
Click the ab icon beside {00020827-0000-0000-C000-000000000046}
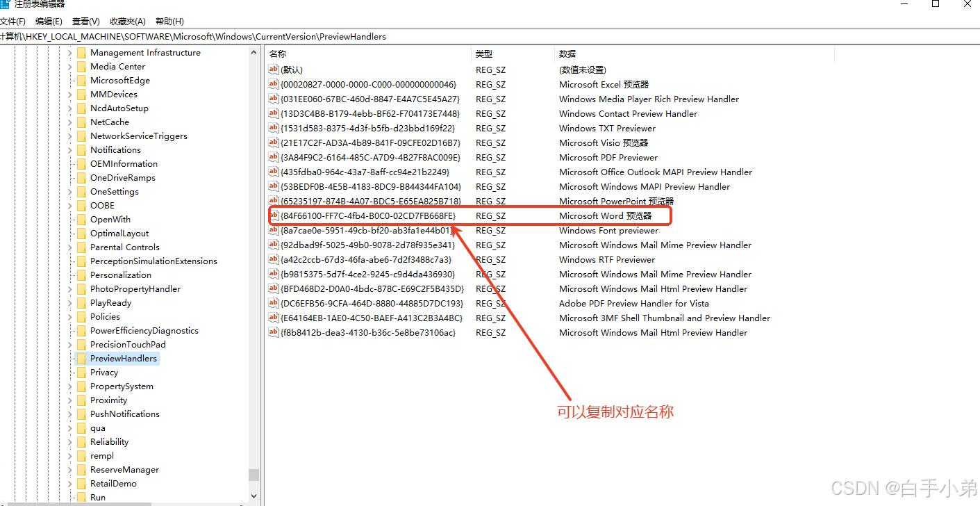(x=274, y=84)
